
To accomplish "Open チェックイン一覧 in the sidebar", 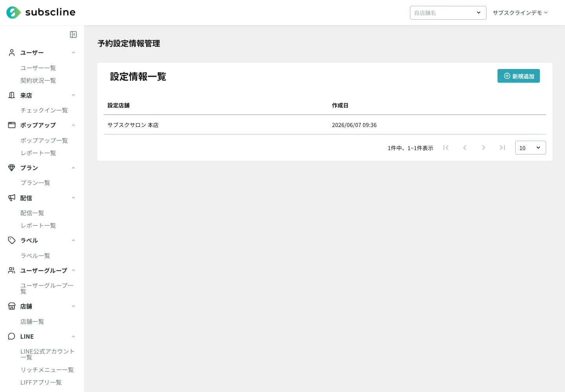I will [44, 110].
